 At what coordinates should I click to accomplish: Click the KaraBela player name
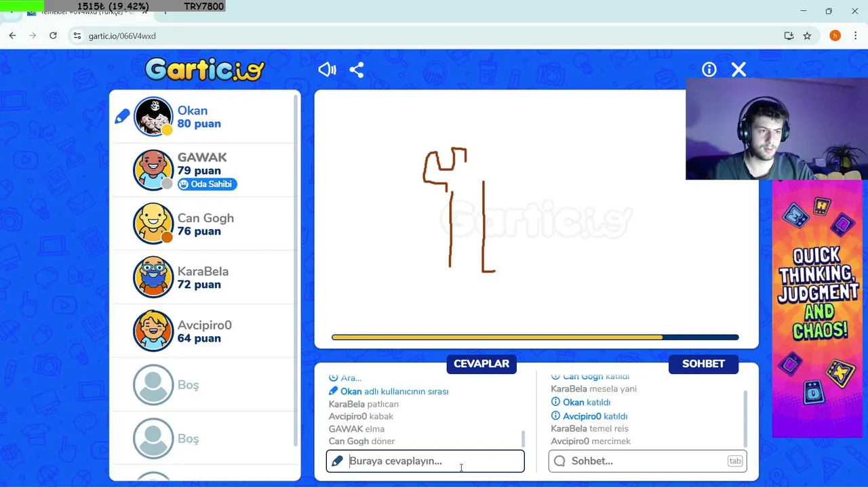(x=203, y=272)
